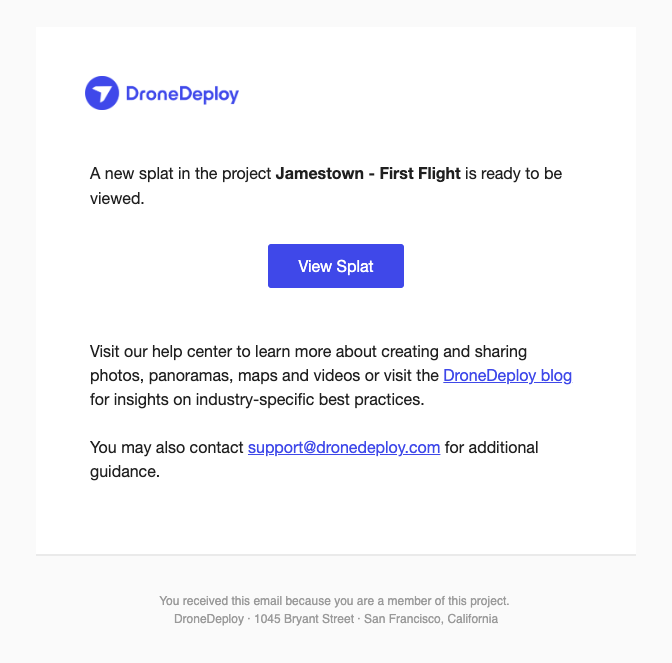This screenshot has width=672, height=663.
Task: Click the bold Jamestown - First Flight project name
Action: click(368, 174)
